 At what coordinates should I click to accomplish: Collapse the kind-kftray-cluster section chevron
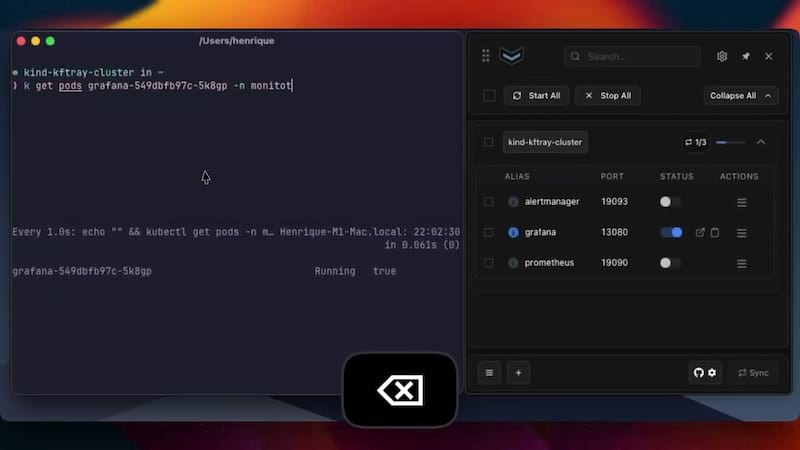tap(761, 142)
